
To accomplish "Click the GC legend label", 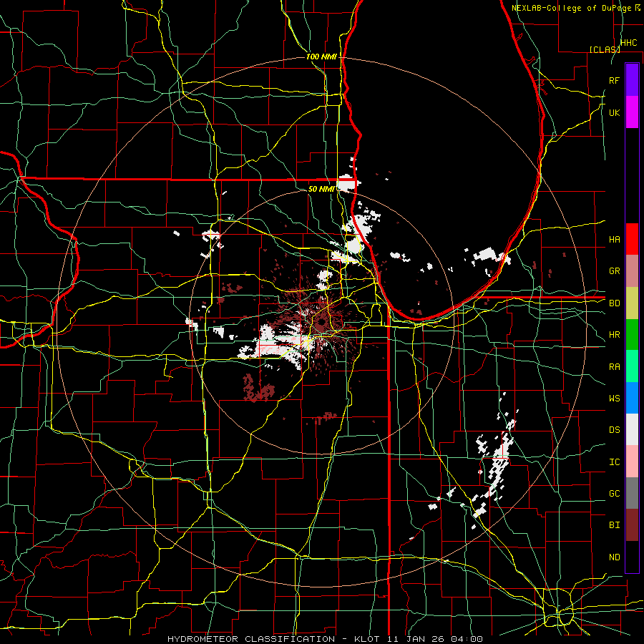I will 614,494.
